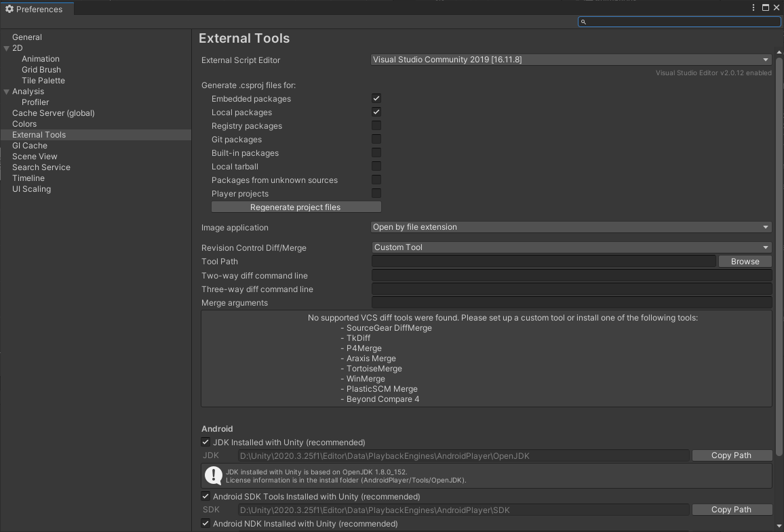Select Colors preferences

(24, 124)
